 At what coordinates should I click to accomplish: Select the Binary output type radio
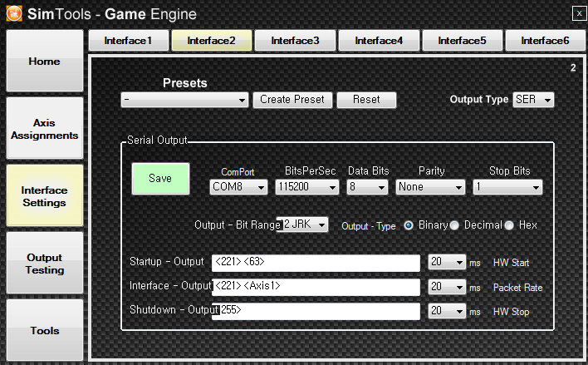[x=409, y=225]
